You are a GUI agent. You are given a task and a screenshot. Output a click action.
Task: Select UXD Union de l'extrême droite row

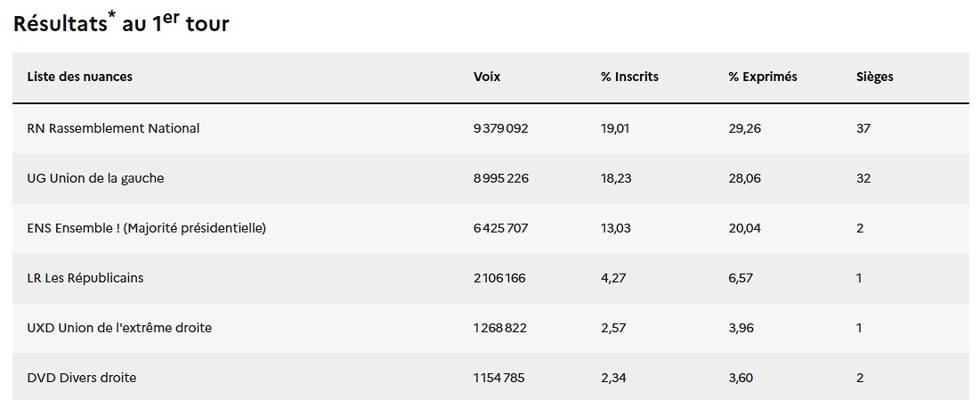coord(119,328)
